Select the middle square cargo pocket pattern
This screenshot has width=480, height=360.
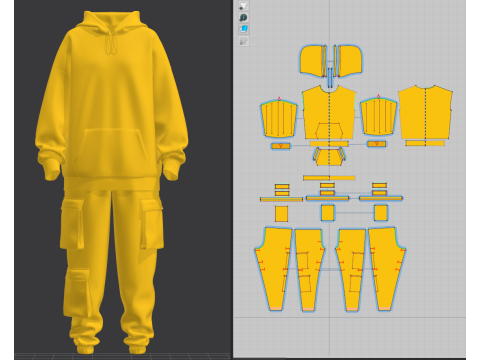tap(327, 213)
